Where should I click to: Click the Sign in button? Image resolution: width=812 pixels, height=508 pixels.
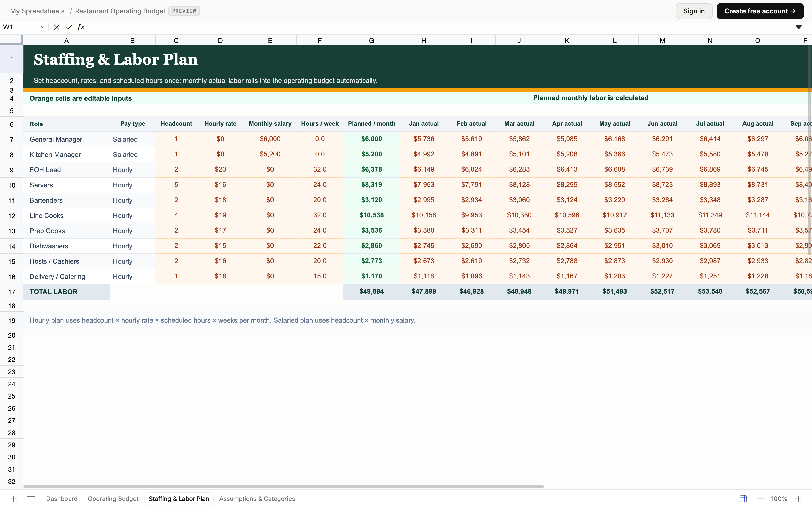pos(694,11)
